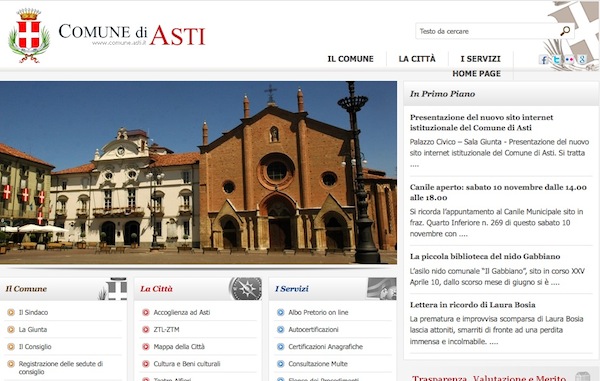600x381 pixels.
Task: Click the flag image in I Servizi header
Action: pyautogui.click(x=381, y=289)
